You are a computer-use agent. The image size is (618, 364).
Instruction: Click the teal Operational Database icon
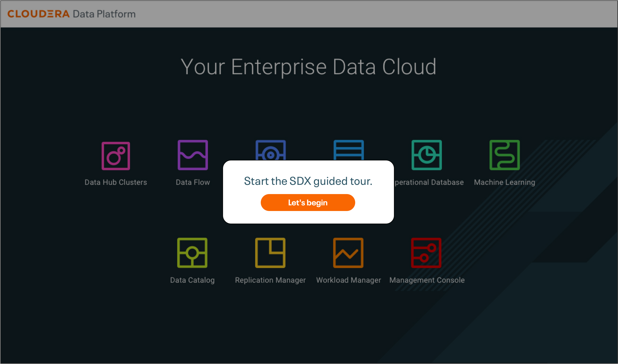(427, 155)
